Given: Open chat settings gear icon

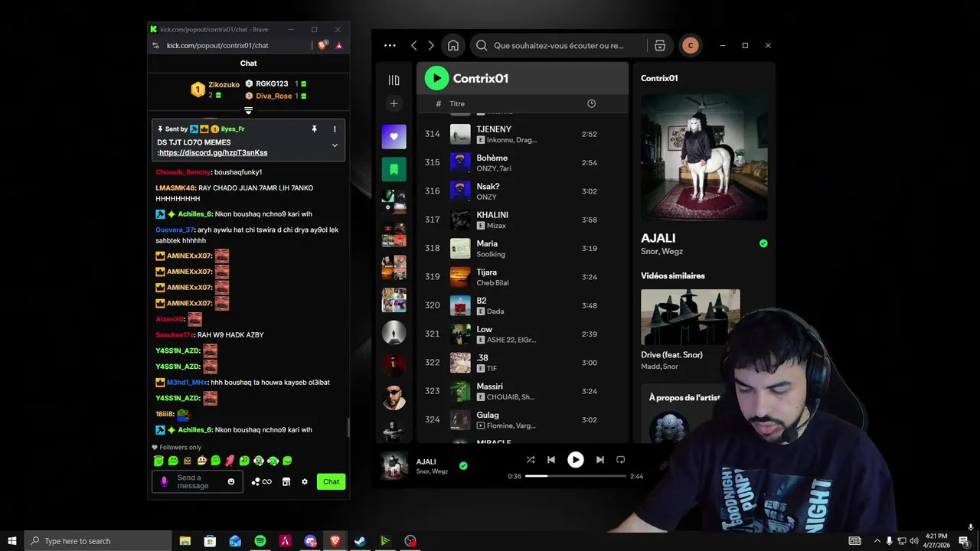Looking at the screenshot, I should click(305, 481).
